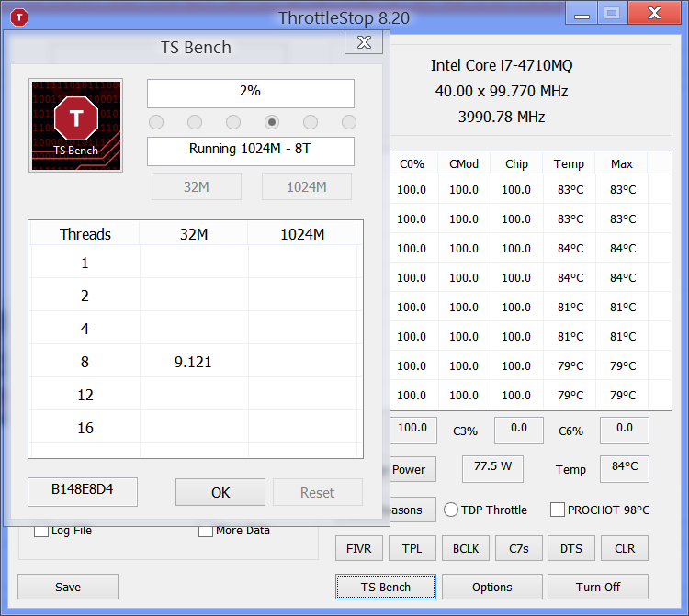Select the fourth (selected) TS Bench radio button

click(272, 122)
